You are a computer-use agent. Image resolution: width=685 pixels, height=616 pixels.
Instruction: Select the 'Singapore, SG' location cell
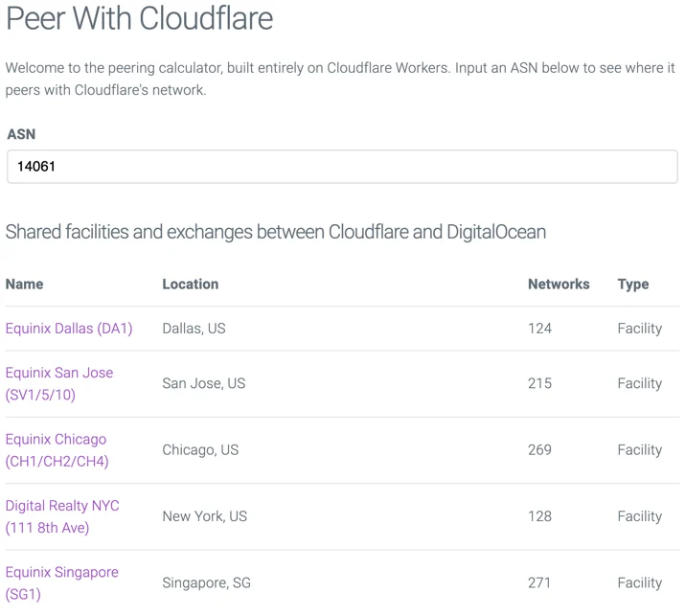[207, 582]
